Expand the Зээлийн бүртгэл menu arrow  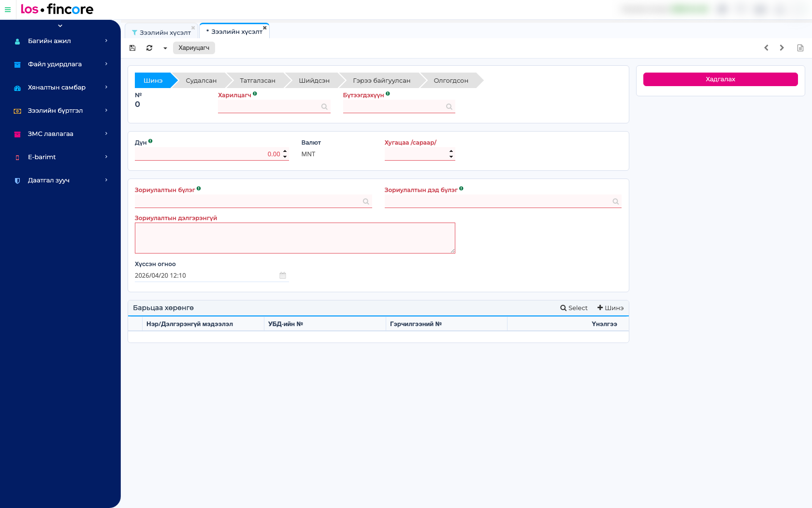click(x=106, y=111)
